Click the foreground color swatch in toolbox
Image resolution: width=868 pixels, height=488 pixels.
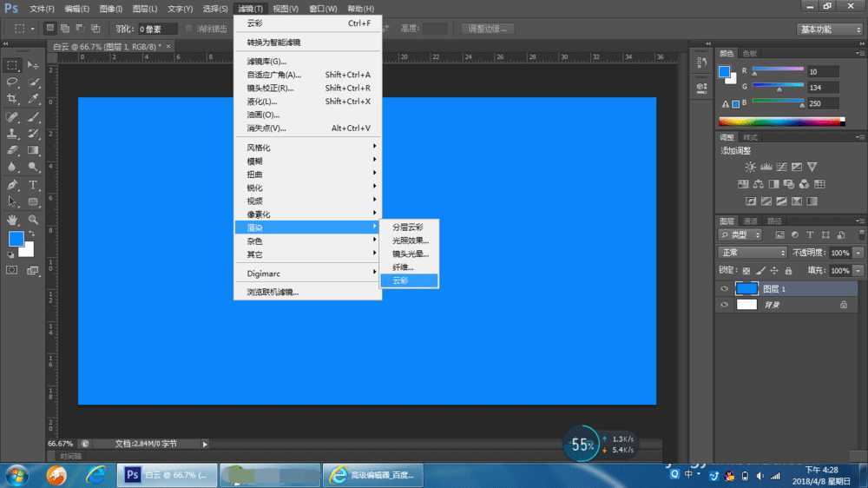(x=16, y=239)
